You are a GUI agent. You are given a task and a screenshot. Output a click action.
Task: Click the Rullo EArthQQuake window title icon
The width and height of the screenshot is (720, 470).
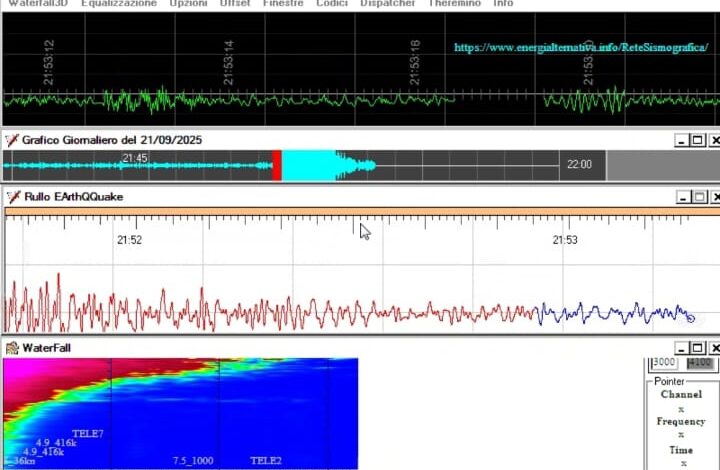tap(12, 197)
